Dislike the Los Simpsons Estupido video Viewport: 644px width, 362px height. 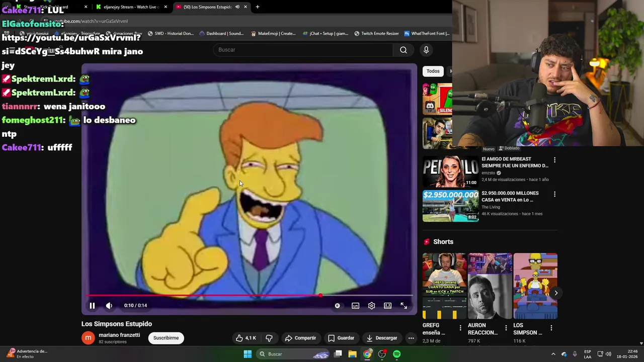(x=269, y=338)
